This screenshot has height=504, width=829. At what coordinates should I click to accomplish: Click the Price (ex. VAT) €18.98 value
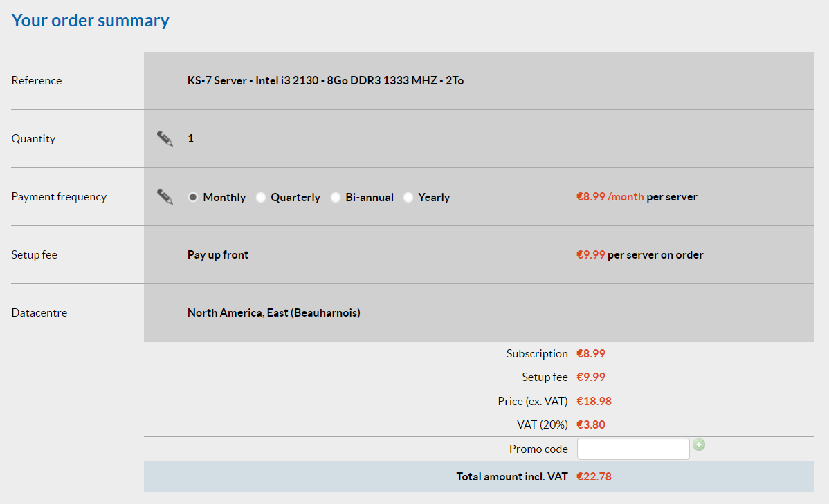pyautogui.click(x=594, y=401)
